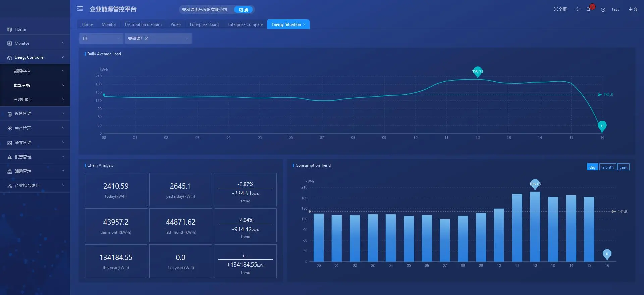Switch consumption trend to month view
This screenshot has height=295, width=644.
tap(607, 167)
